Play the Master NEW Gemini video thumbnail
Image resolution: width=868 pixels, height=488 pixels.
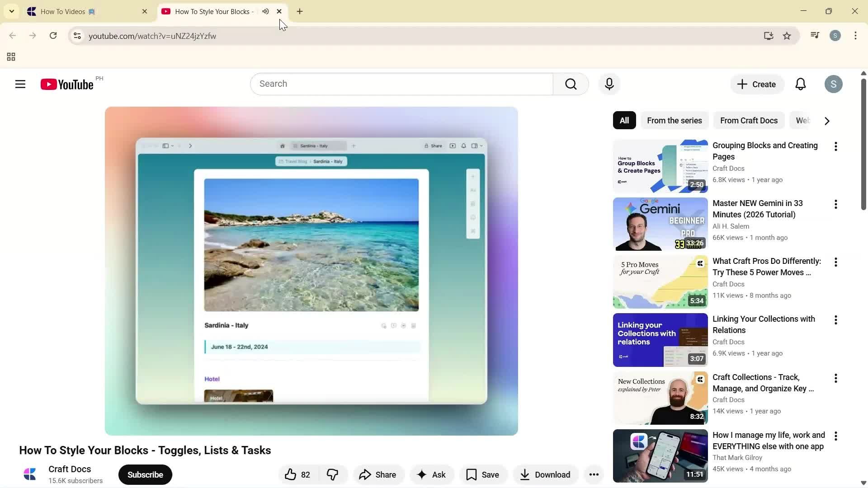[660, 223]
